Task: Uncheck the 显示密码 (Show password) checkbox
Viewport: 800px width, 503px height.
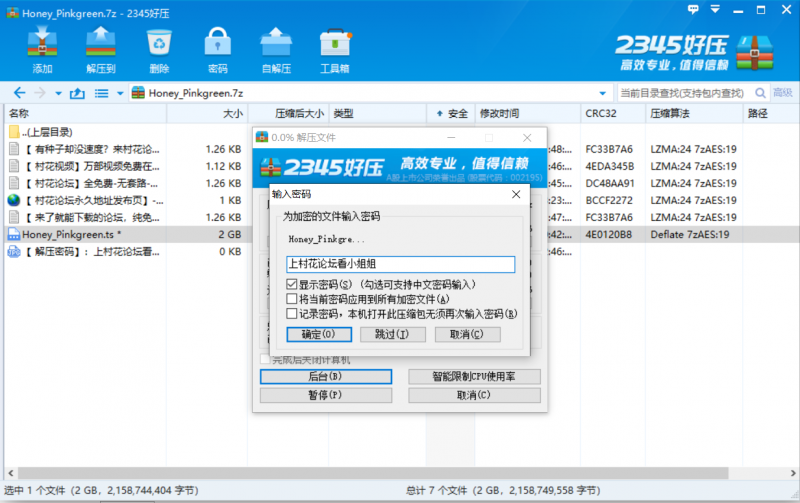Action: click(x=292, y=284)
